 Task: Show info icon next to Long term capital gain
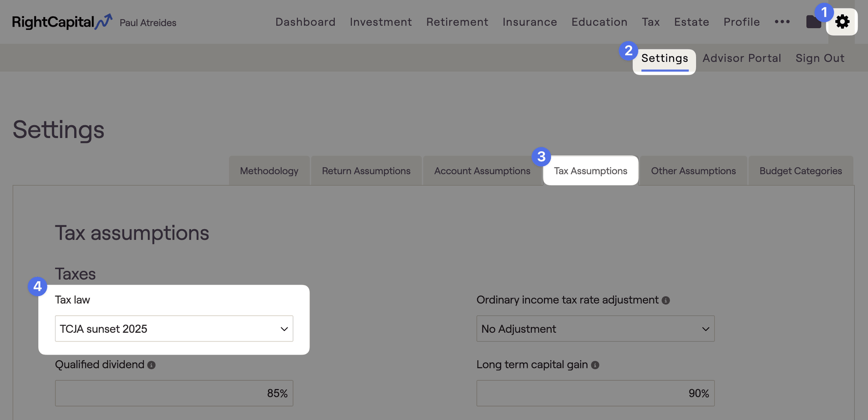[x=595, y=365]
